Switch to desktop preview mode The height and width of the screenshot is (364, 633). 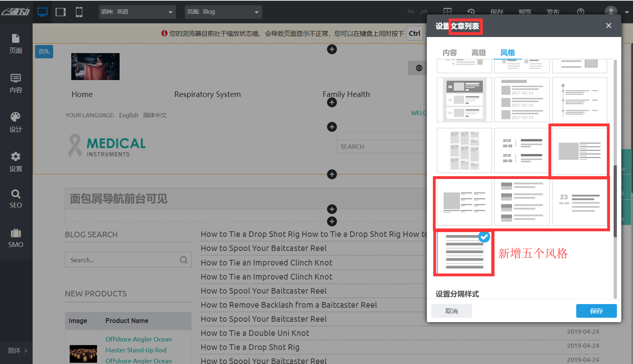(42, 12)
